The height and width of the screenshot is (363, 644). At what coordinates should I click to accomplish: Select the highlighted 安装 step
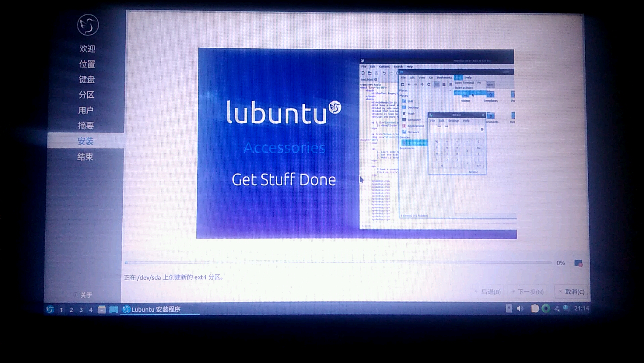[86, 141]
